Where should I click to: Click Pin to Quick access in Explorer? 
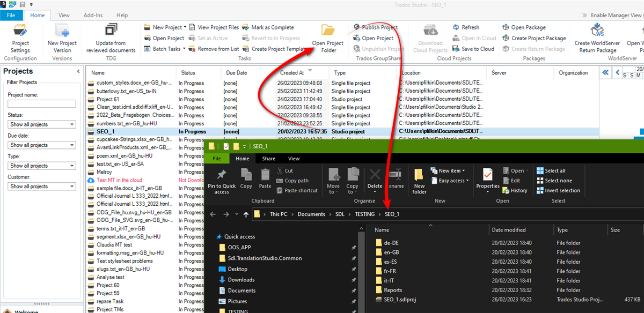[x=222, y=181]
